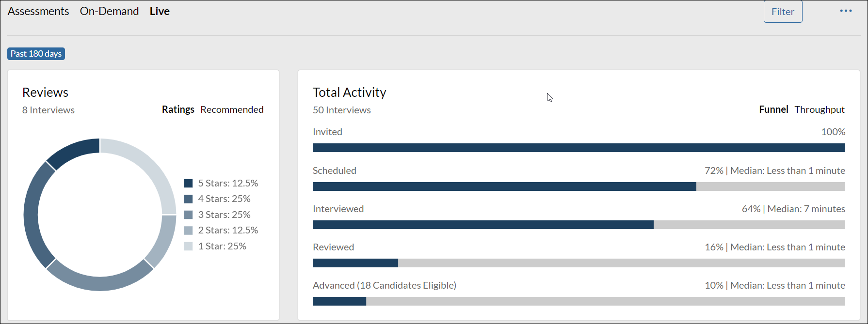The image size is (868, 324).
Task: Select the Live tab
Action: tap(160, 11)
